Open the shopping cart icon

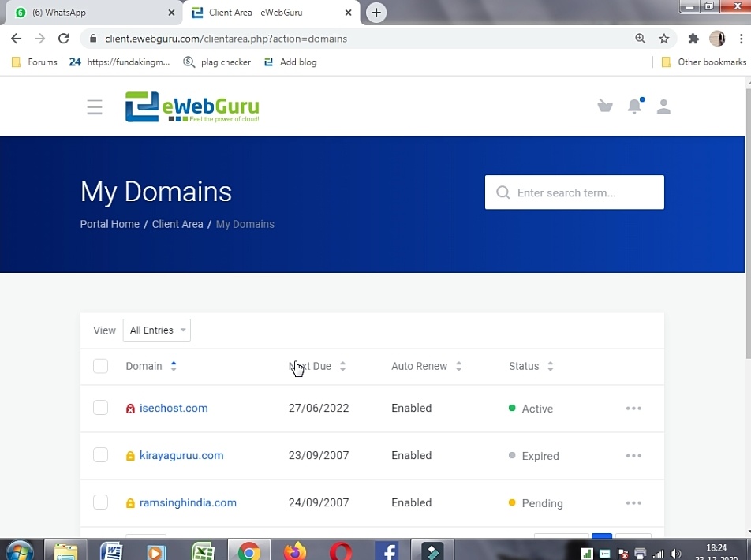(605, 106)
